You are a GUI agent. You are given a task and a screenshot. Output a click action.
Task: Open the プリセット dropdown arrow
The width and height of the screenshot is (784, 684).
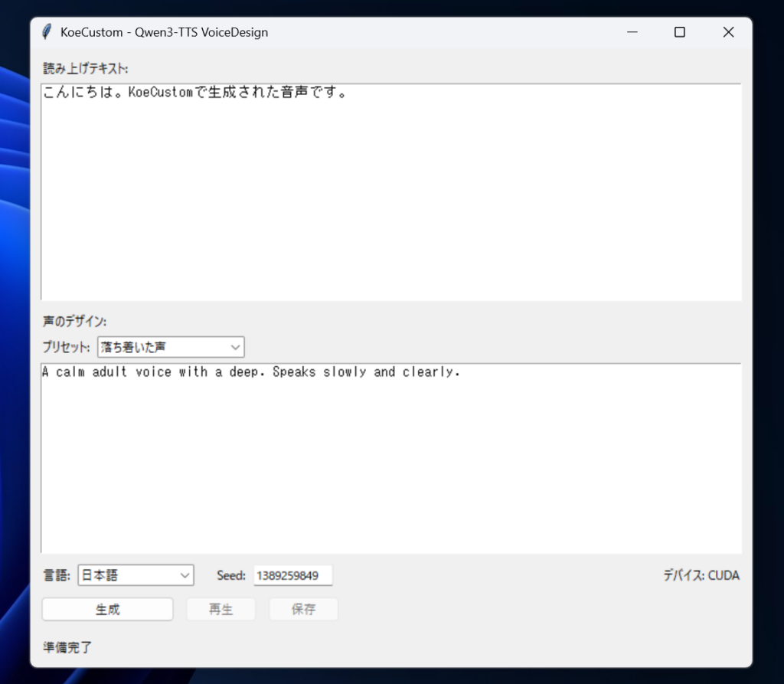click(235, 348)
